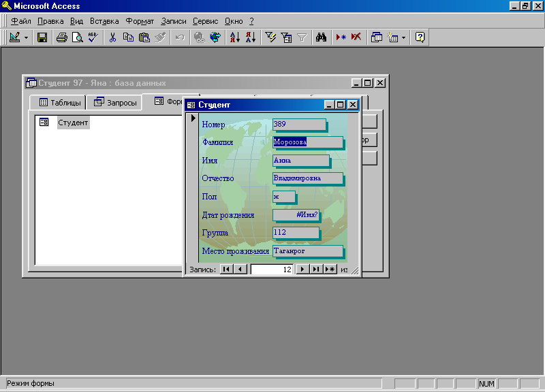Viewport: 545px width, 392px height.
Task: Apply Filter by Selection icon
Action: click(x=270, y=37)
